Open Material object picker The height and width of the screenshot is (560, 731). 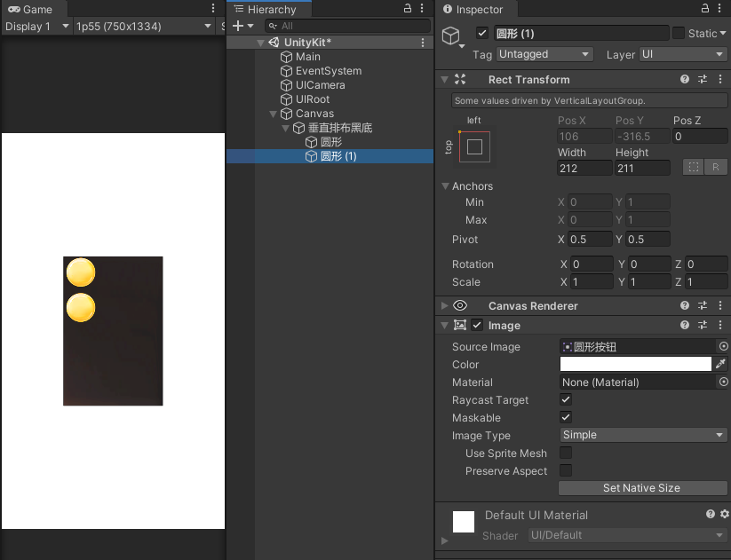[723, 382]
